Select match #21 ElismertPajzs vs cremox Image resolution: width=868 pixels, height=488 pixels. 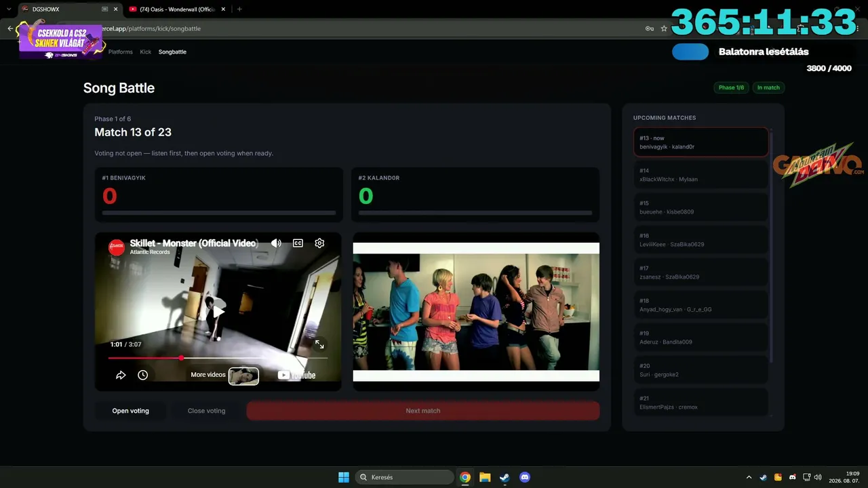[x=701, y=402]
